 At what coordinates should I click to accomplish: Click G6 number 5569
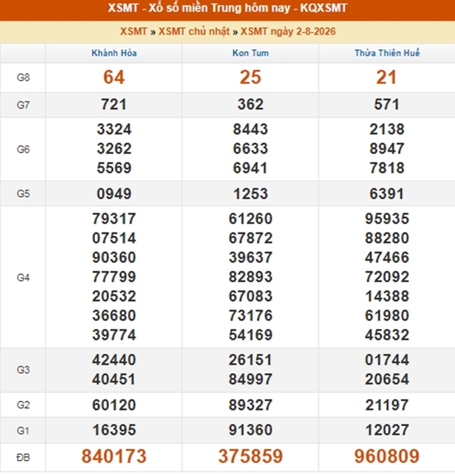(114, 168)
